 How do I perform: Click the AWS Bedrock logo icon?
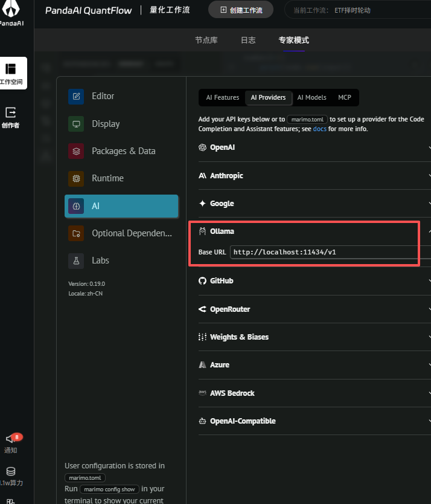click(x=202, y=392)
